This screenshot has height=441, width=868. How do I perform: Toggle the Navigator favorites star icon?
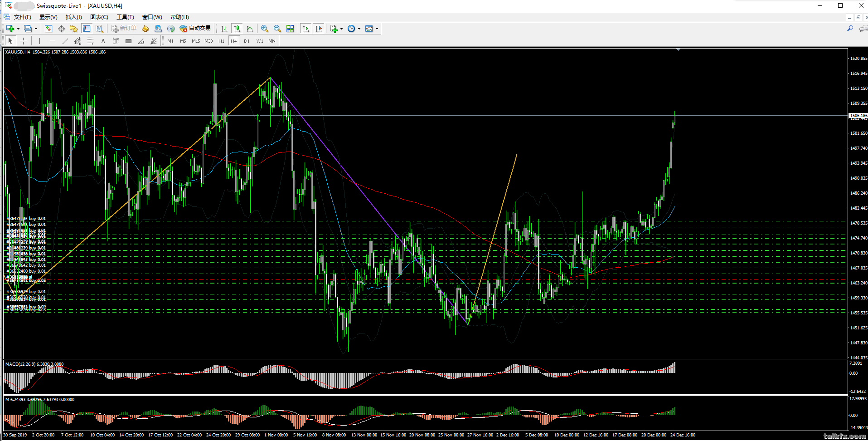(74, 29)
